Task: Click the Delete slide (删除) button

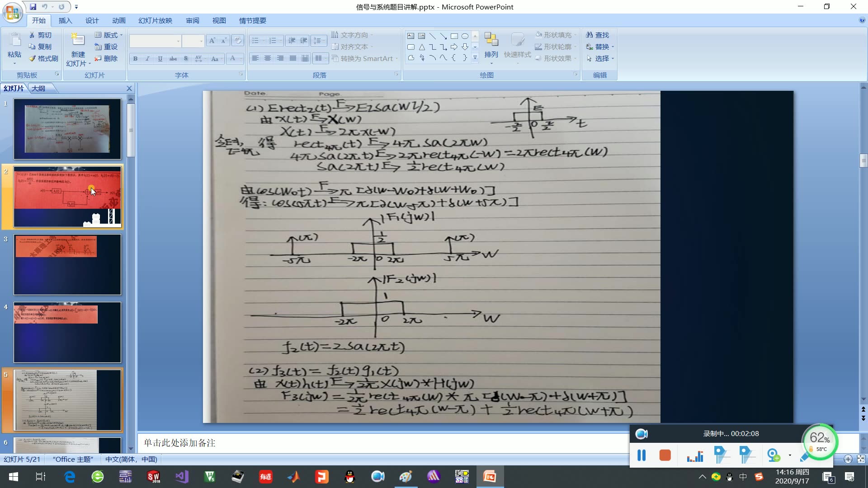Action: point(106,58)
